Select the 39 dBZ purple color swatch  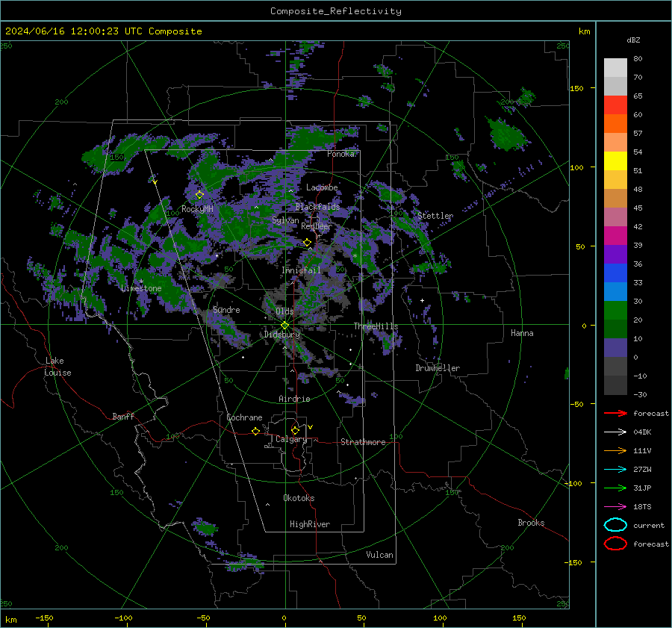[x=615, y=254]
